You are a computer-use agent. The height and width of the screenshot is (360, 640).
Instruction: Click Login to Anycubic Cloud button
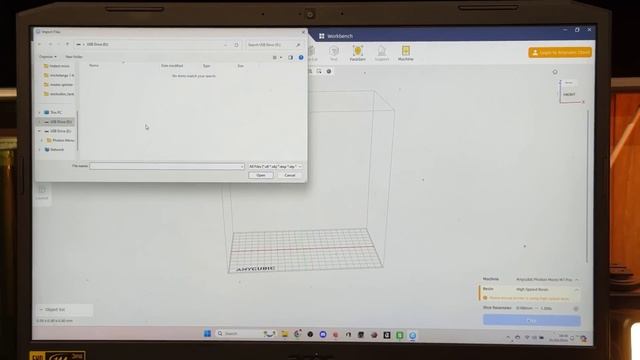point(560,52)
